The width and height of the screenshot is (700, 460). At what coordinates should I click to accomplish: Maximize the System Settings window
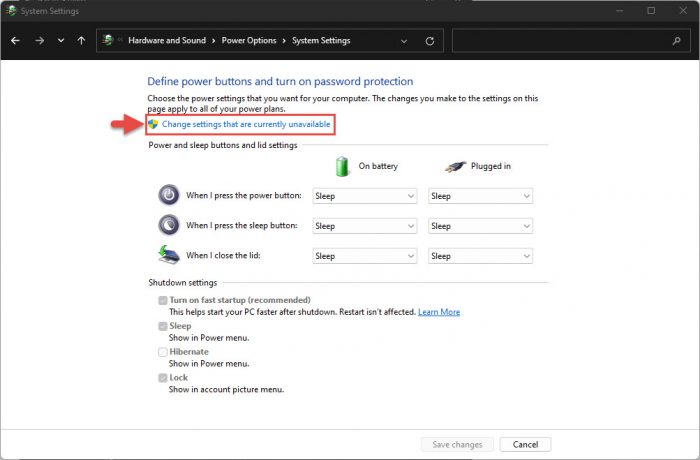point(651,10)
